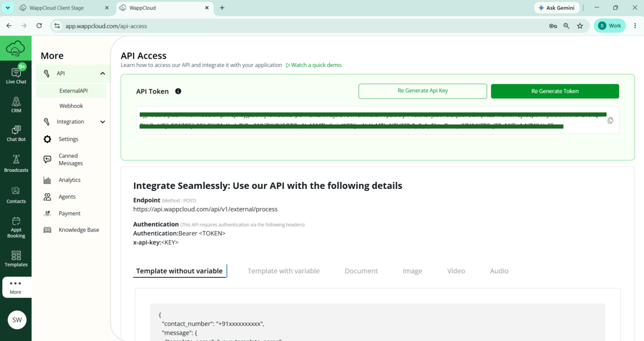
Task: Open the browser zoom magnifier icon
Action: tap(566, 26)
